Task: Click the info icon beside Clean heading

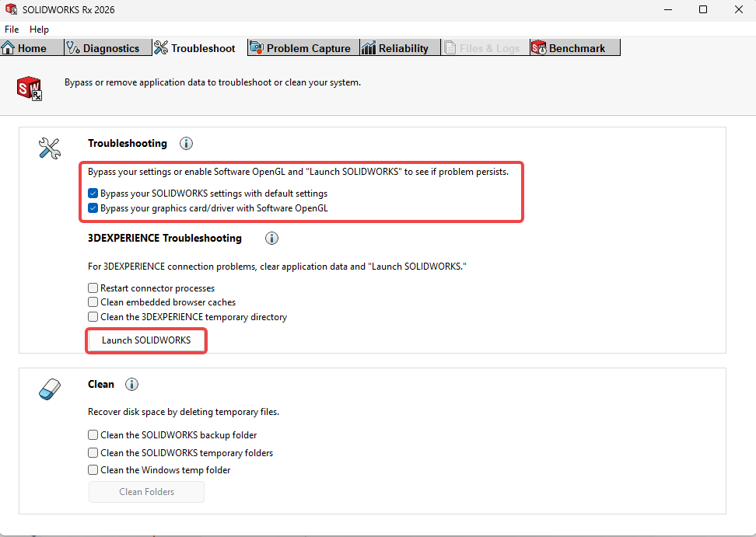Action: click(x=131, y=385)
